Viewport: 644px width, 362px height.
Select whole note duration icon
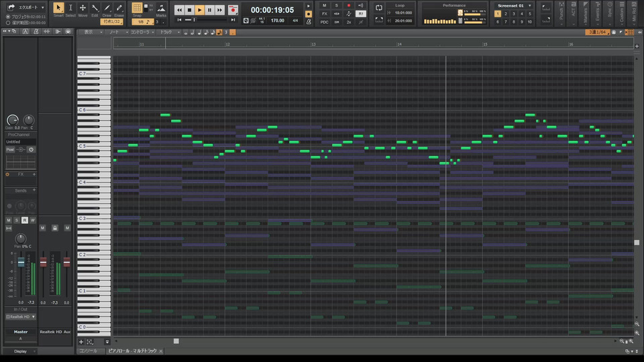tap(186, 32)
